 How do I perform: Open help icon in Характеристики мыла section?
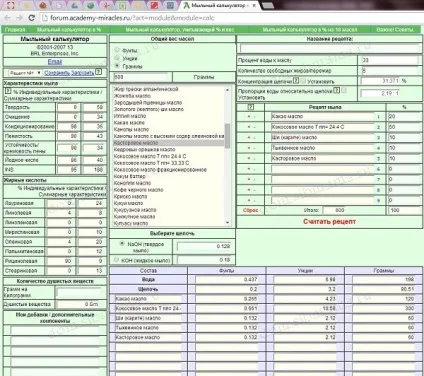[8, 91]
